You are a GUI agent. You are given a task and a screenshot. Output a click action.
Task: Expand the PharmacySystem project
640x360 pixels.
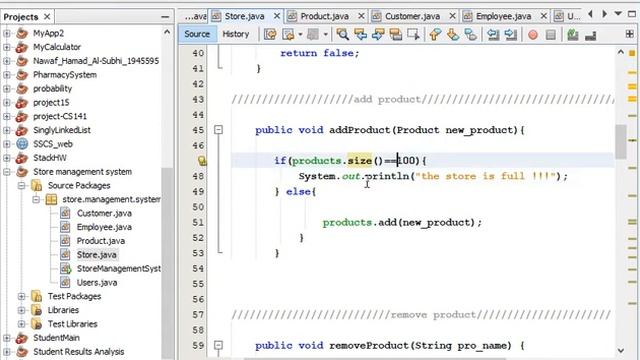(x=7, y=75)
